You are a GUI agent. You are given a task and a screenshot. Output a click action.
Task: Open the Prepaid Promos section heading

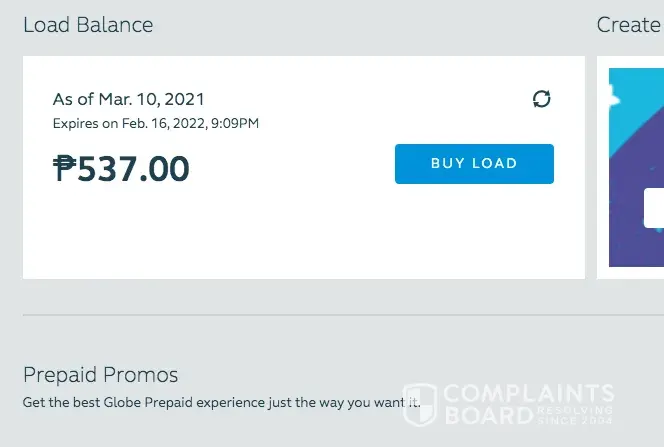click(x=100, y=375)
